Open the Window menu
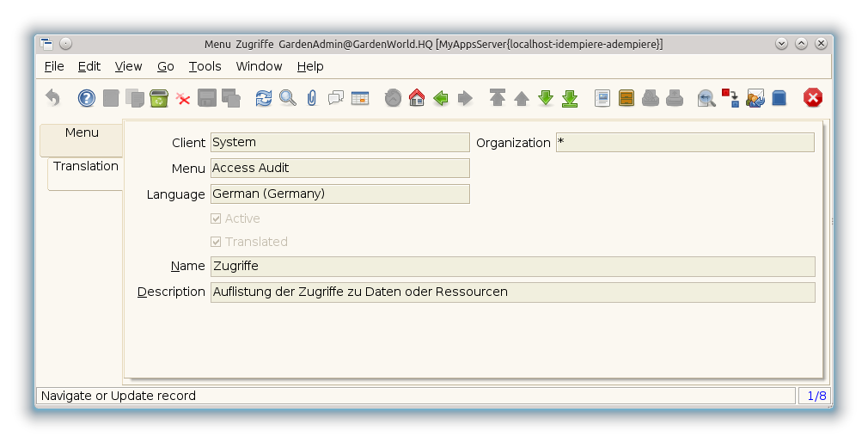This screenshot has height=443, width=868. 259,66
